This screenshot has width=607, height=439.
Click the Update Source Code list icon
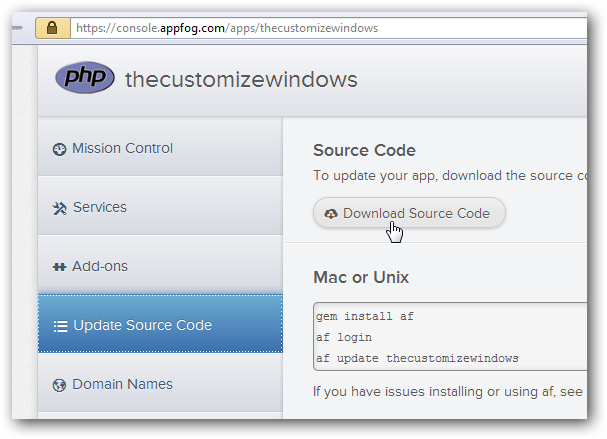pyautogui.click(x=60, y=326)
